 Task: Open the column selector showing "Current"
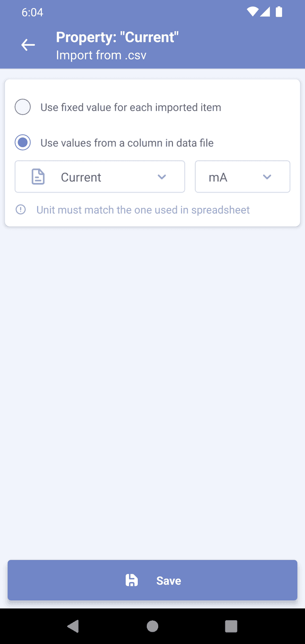[x=100, y=177]
